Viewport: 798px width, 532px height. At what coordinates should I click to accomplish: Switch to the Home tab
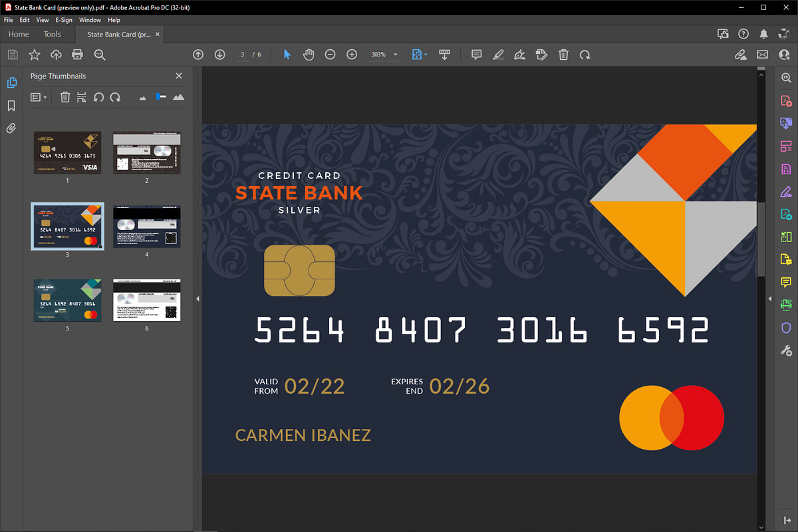tap(19, 34)
